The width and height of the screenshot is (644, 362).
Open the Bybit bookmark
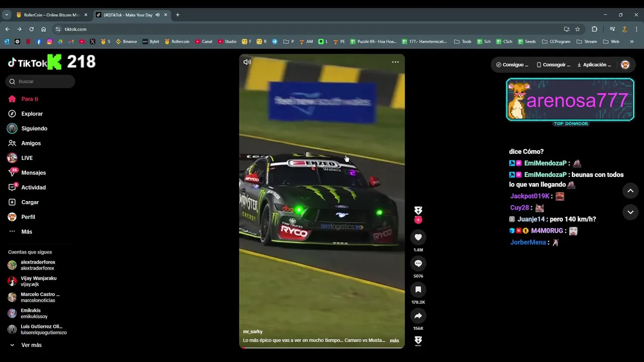[x=151, y=42]
